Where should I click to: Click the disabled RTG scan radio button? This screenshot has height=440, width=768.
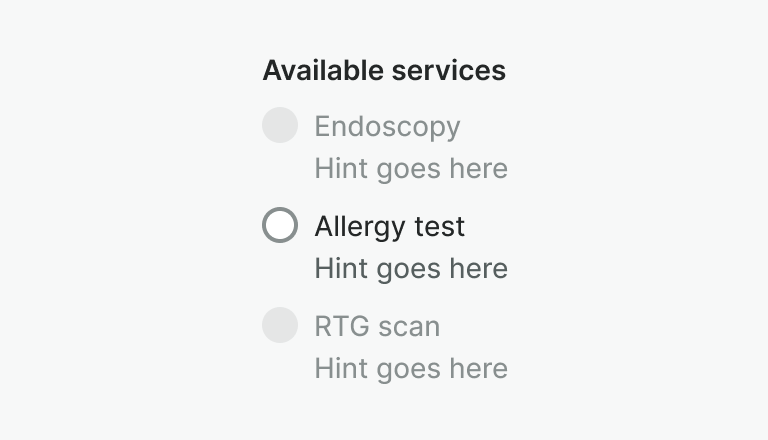pyautogui.click(x=280, y=325)
